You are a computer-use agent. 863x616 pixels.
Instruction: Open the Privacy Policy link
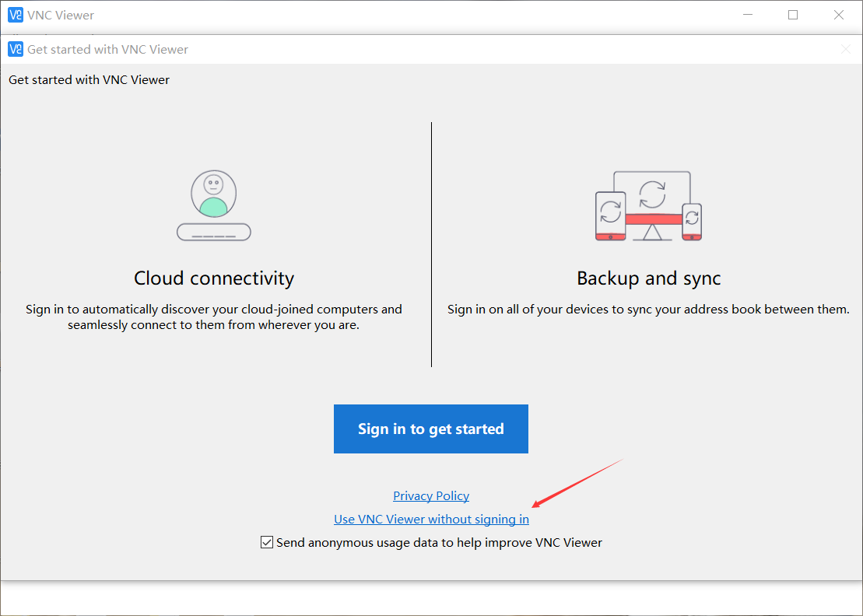(431, 496)
